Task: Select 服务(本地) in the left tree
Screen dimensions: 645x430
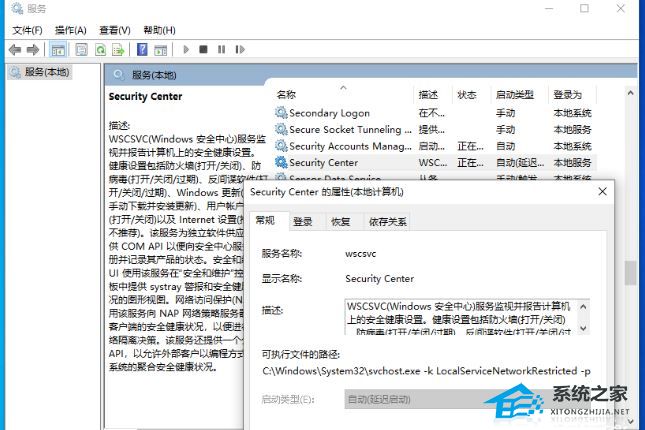Action: pyautogui.click(x=40, y=72)
